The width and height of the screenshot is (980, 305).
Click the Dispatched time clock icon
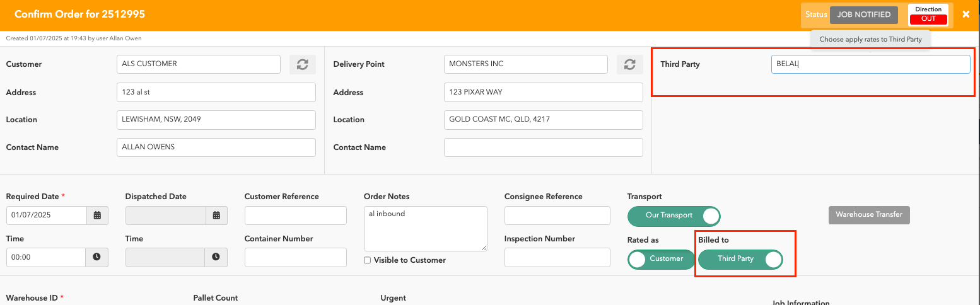click(x=216, y=257)
